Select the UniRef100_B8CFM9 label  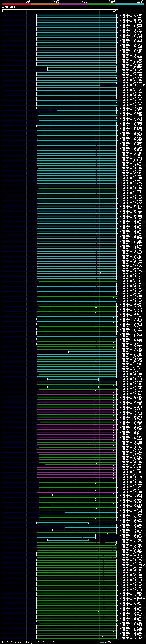tap(131, 168)
